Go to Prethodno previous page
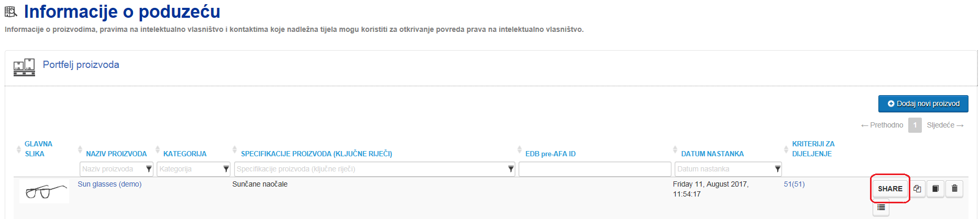 (882, 125)
